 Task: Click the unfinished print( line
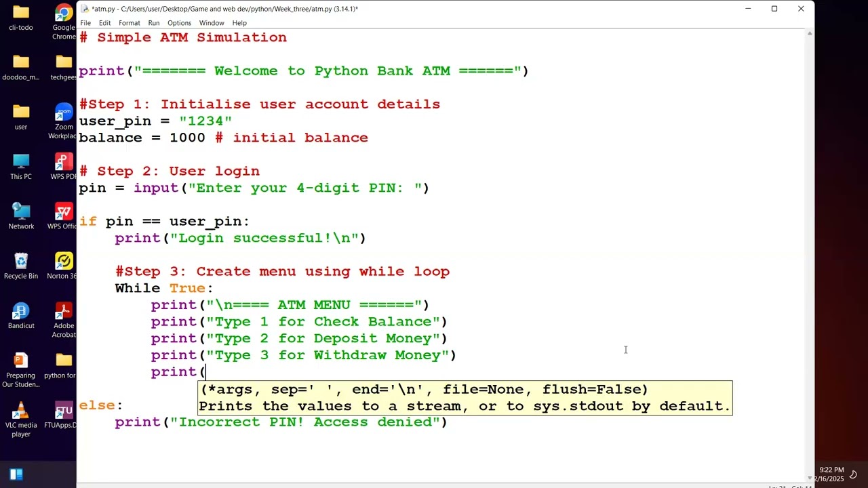pos(178,371)
